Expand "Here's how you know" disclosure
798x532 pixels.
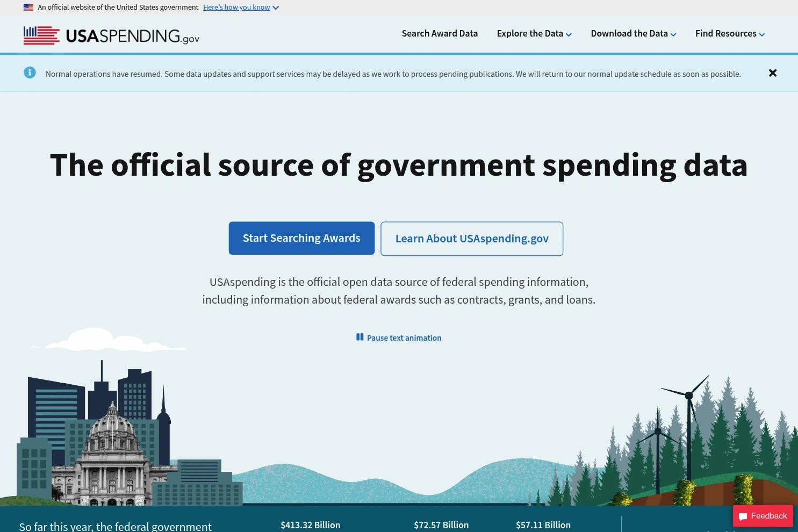tap(241, 8)
